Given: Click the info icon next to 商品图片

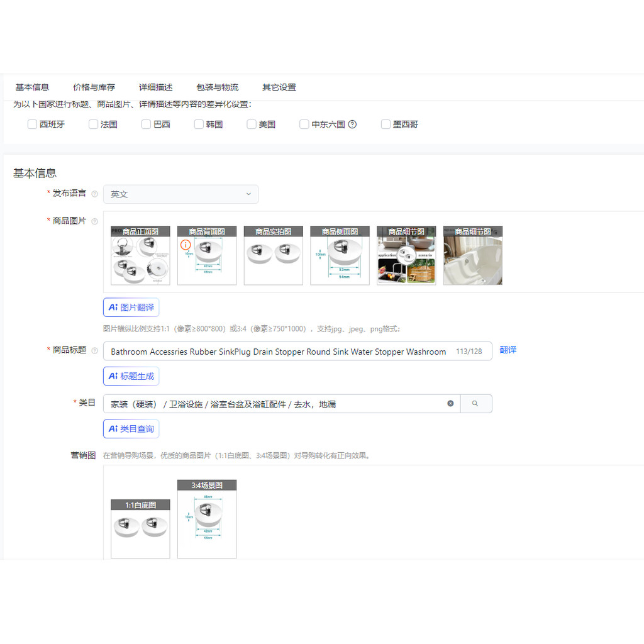Looking at the screenshot, I should coord(94,221).
